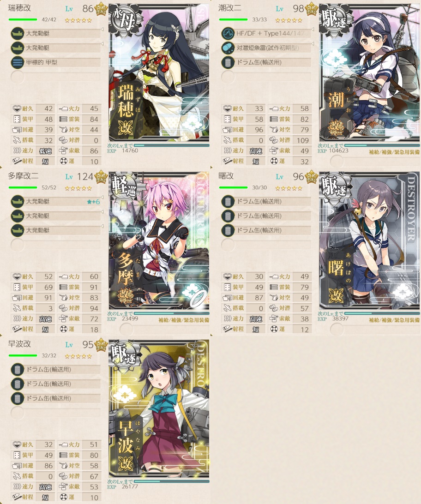
Task: Select the 早波改 ship name header
Action: [19, 344]
